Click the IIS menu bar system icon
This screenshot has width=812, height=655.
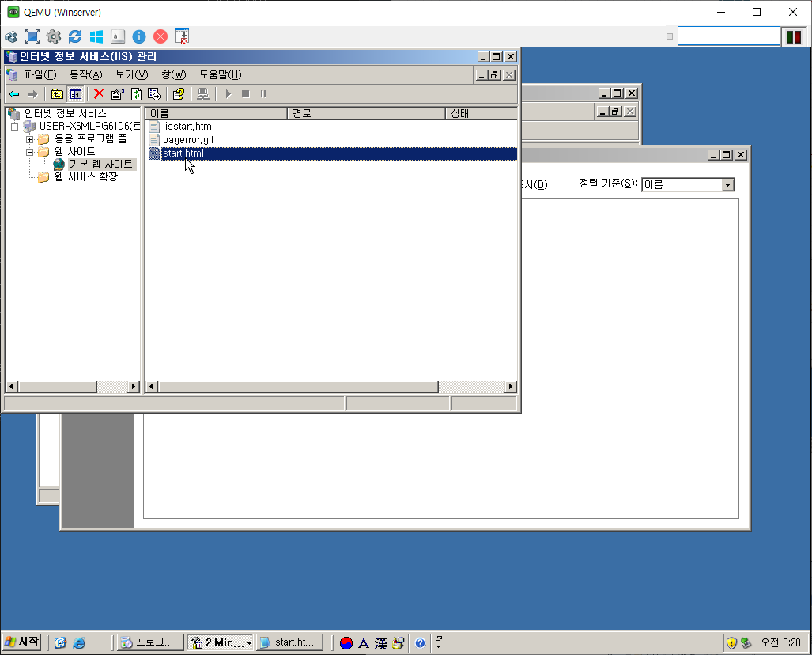(x=12, y=74)
